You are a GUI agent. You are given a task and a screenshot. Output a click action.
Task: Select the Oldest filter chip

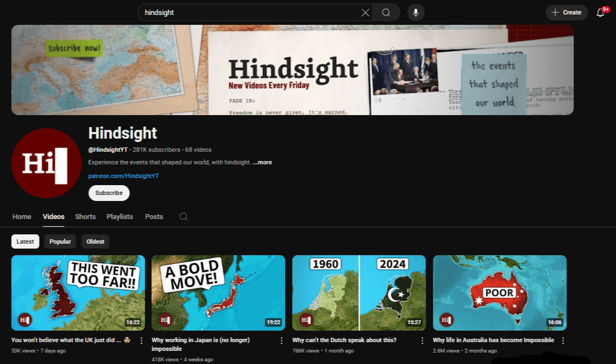(95, 241)
